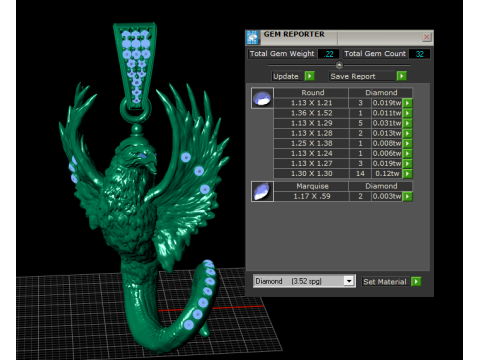
Task: Click the 0.003tw weight cell
Action: coord(387,196)
